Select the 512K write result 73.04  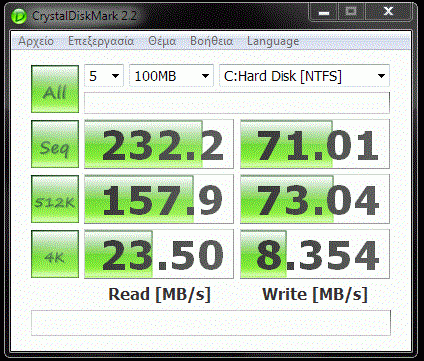(x=315, y=199)
